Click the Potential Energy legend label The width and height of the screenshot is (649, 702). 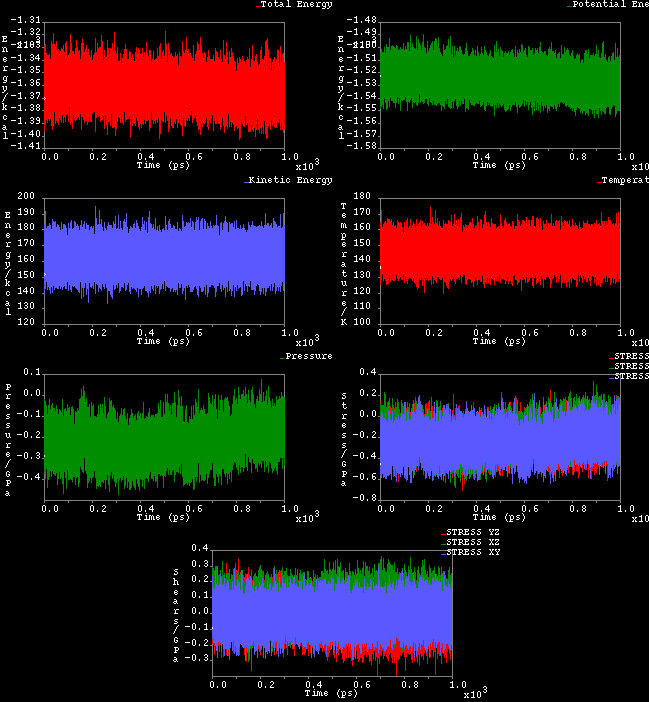tap(610, 5)
